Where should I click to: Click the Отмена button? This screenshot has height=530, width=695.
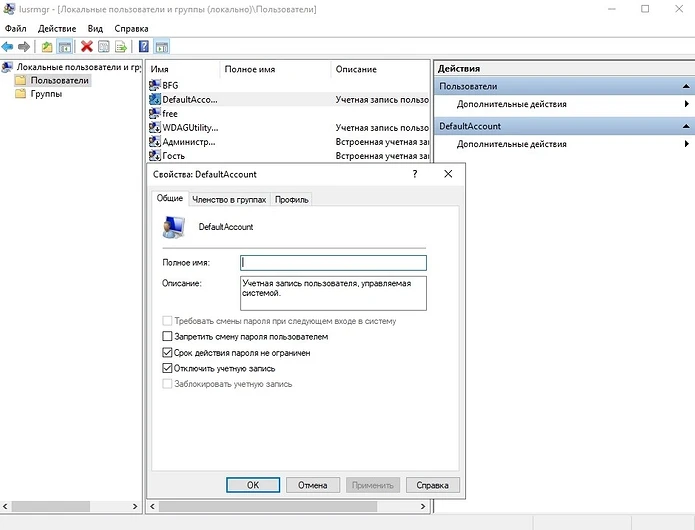coord(313,485)
